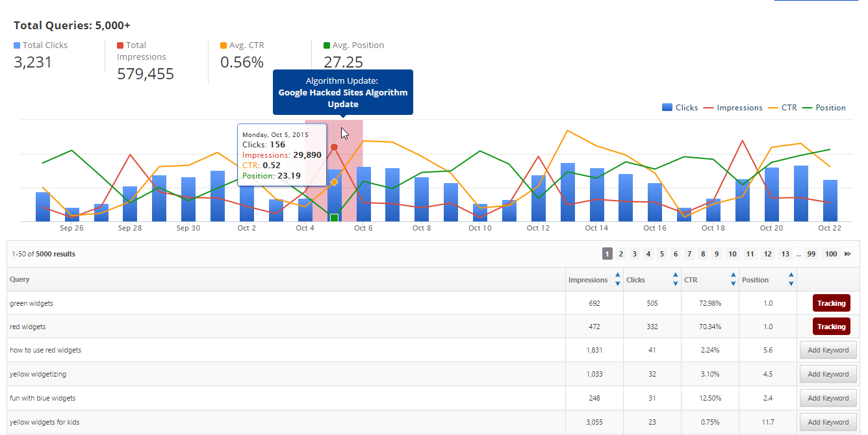868x435 pixels.
Task: Sort table by CTR column arrows
Action: tap(733, 279)
